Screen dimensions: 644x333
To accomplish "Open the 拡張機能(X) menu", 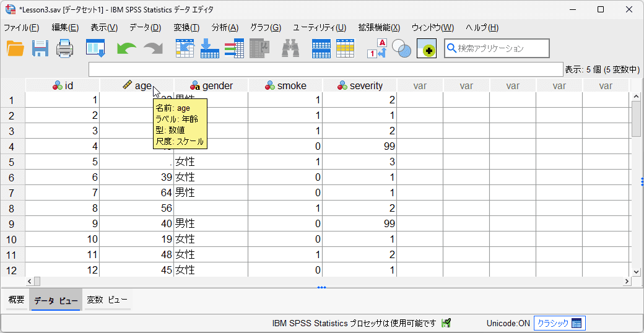I will coord(379,28).
